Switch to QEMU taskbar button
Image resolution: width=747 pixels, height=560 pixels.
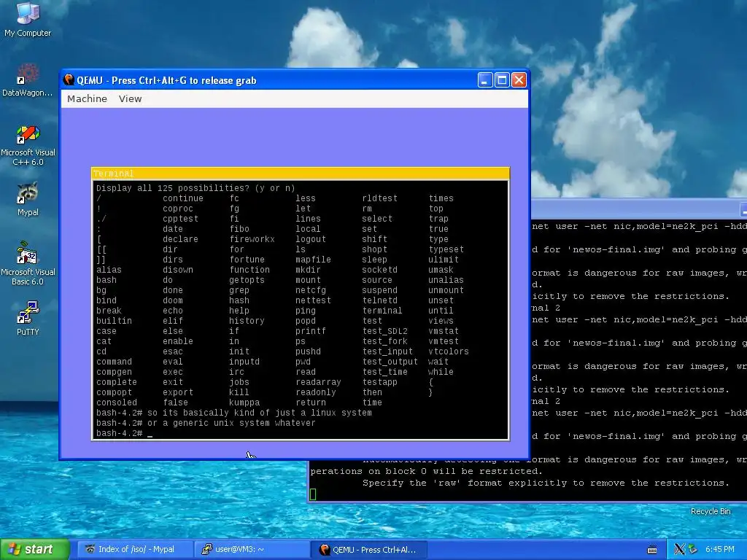(368, 550)
